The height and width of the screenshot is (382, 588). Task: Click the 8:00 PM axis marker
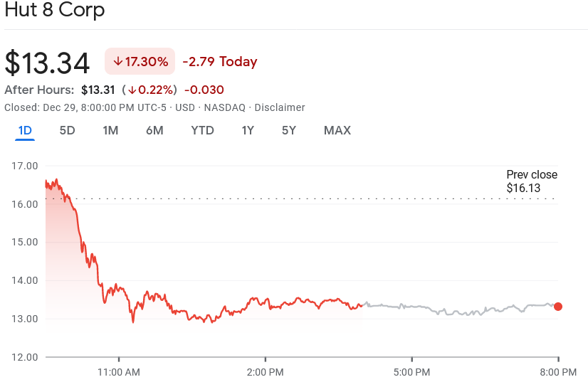558,372
